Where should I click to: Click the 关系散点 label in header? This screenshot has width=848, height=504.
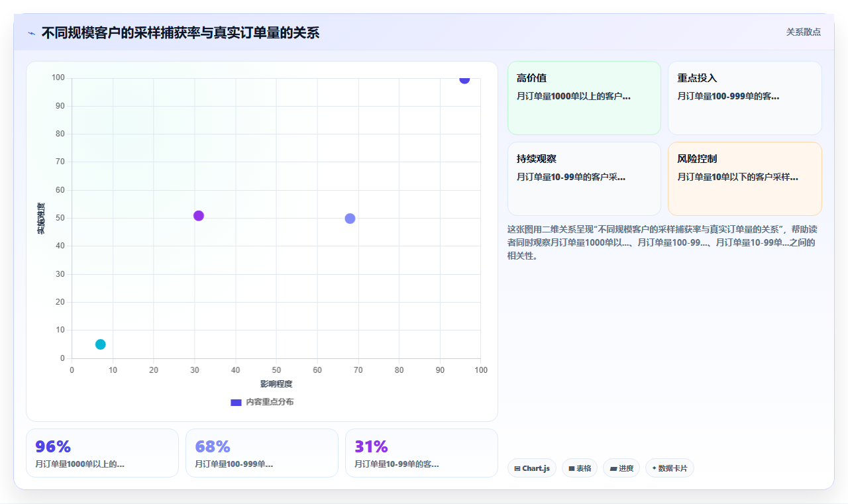click(804, 32)
